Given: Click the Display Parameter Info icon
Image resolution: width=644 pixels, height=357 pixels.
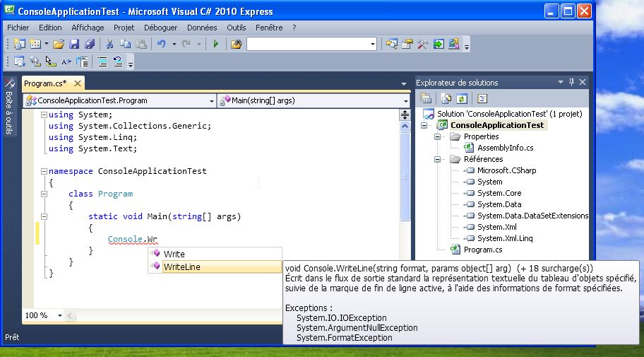Looking at the screenshot, I should coord(35,62).
